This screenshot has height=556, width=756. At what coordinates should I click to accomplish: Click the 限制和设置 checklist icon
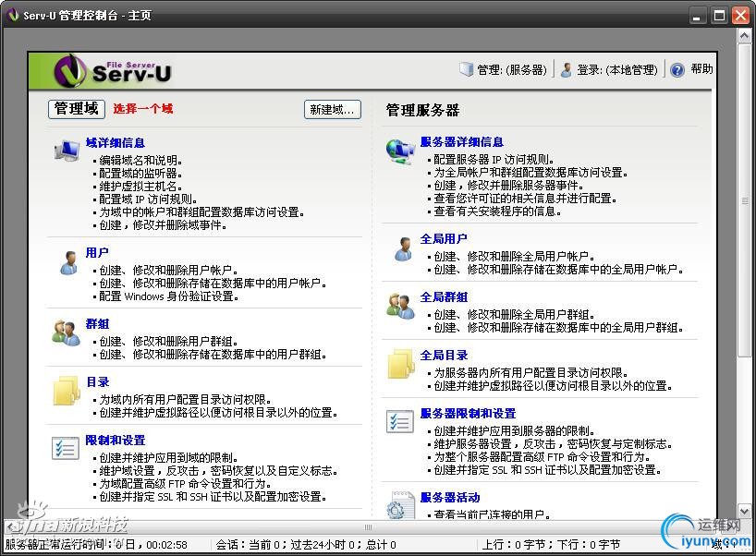[65, 448]
